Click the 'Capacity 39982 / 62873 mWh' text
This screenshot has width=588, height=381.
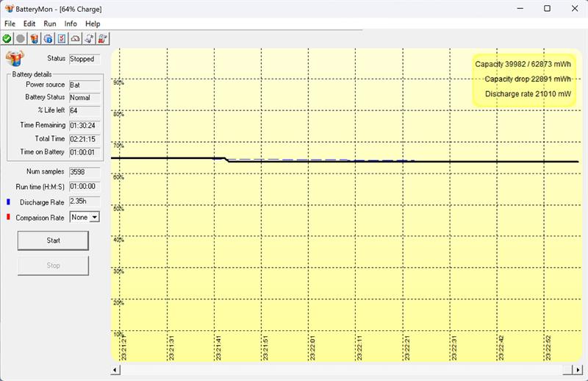(x=523, y=64)
